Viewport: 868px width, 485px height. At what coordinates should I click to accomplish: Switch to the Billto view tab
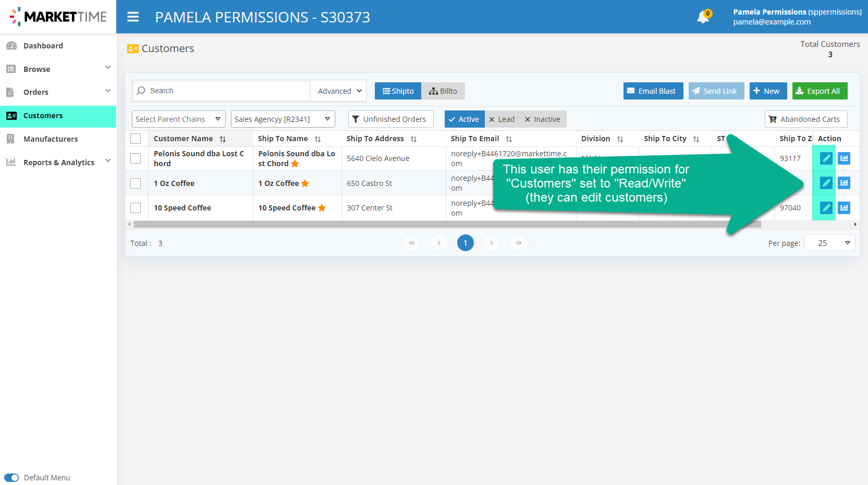coord(443,91)
